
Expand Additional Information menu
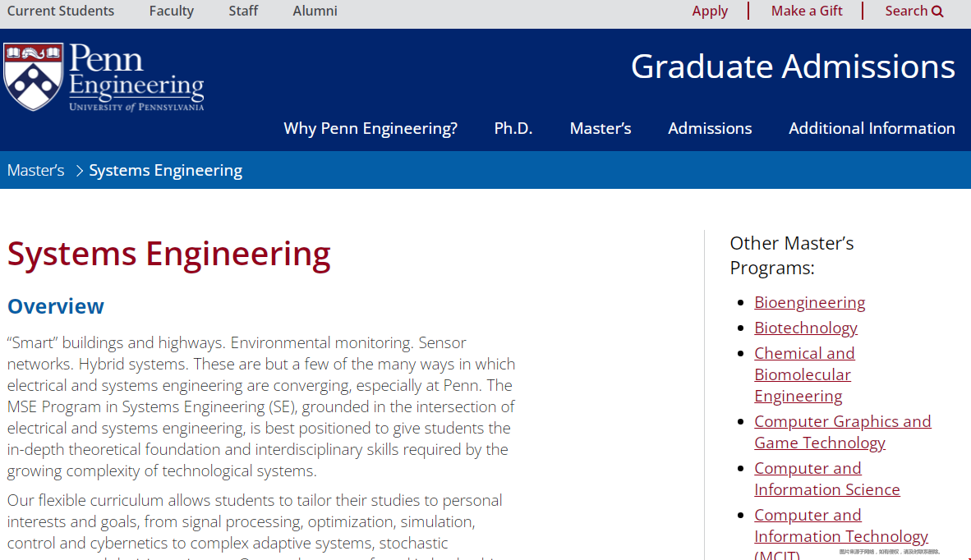pyautogui.click(x=872, y=128)
